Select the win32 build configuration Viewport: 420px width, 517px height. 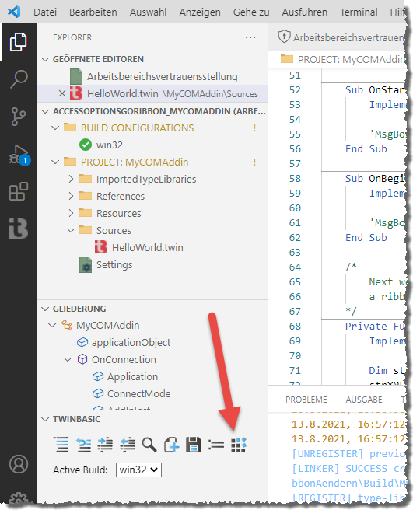(109, 145)
